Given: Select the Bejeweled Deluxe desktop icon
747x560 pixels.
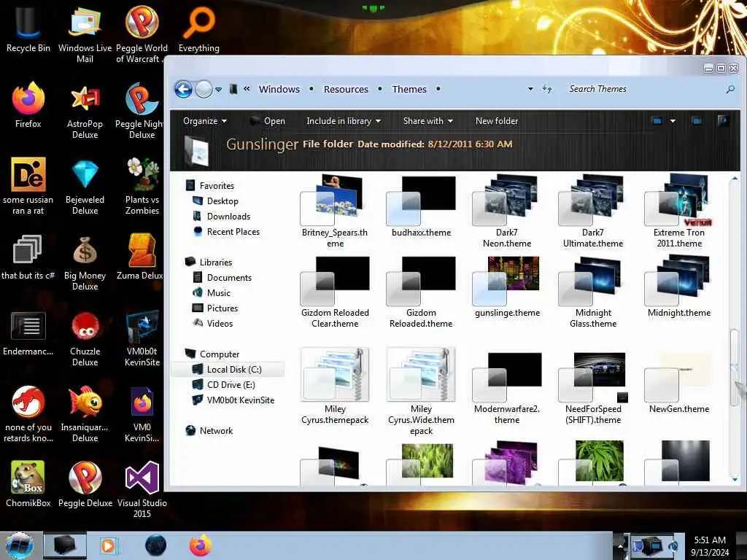Looking at the screenshot, I should [85, 186].
